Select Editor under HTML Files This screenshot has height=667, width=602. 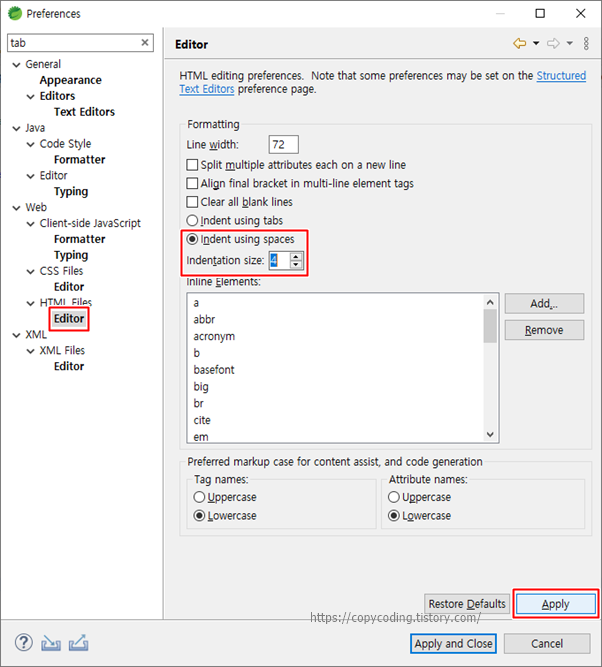(69, 319)
